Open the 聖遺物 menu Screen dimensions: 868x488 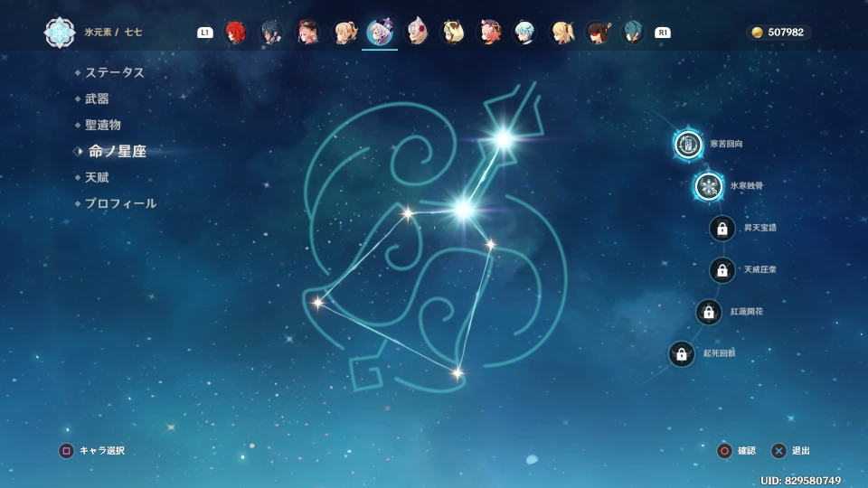103,125
